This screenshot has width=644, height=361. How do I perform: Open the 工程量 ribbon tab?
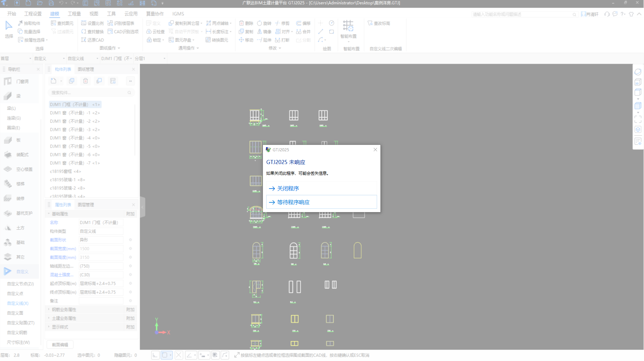pos(74,14)
